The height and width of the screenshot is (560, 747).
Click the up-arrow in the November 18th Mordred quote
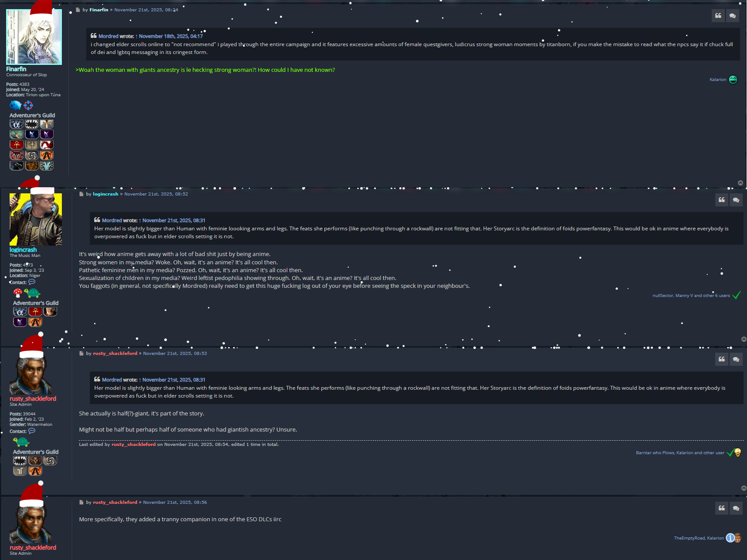pos(136,37)
